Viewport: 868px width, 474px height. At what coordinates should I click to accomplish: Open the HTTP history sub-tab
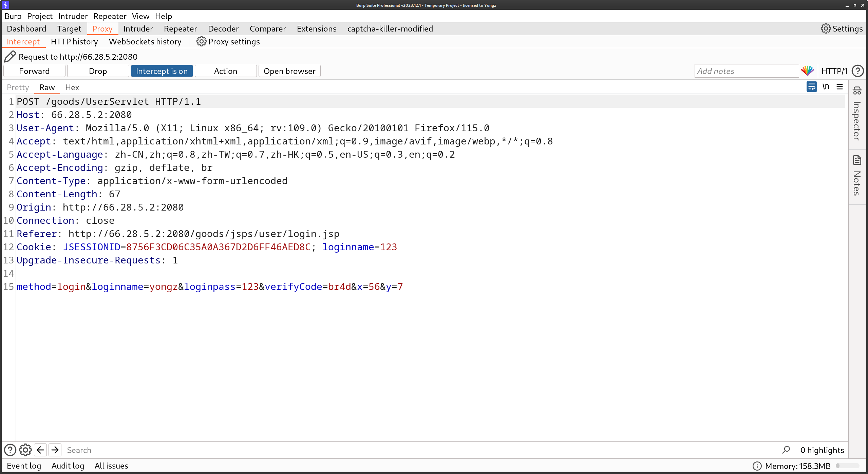click(x=74, y=42)
